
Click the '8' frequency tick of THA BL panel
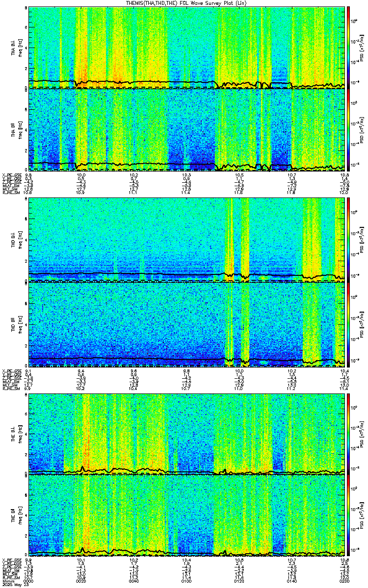pyautogui.click(x=26, y=9)
